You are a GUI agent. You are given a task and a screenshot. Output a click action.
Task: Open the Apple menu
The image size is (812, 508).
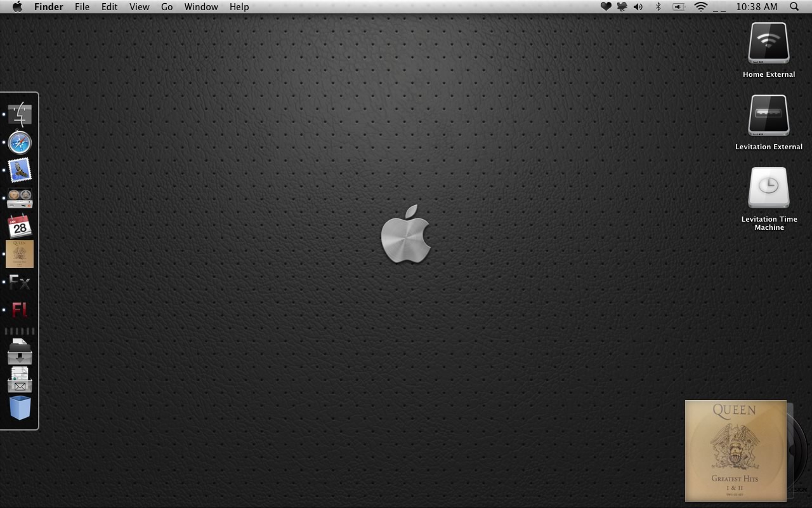click(x=17, y=6)
